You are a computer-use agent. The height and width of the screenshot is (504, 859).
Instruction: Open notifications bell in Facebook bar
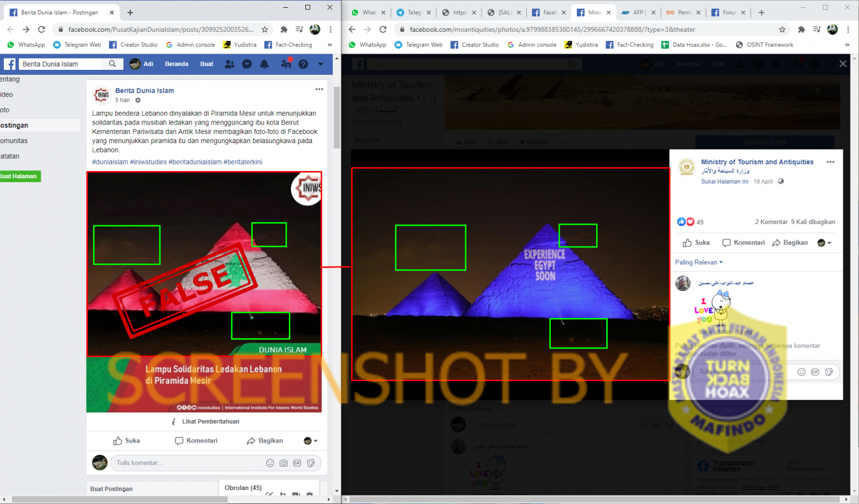264,64
